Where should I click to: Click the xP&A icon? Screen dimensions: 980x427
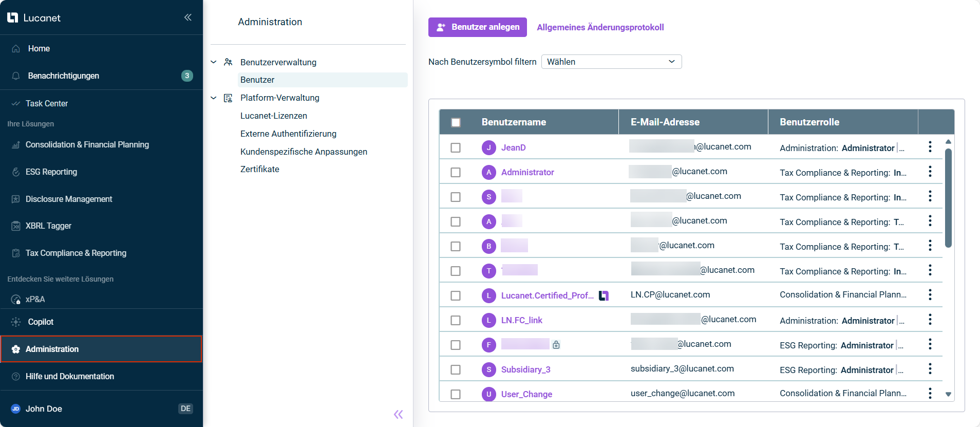16,300
